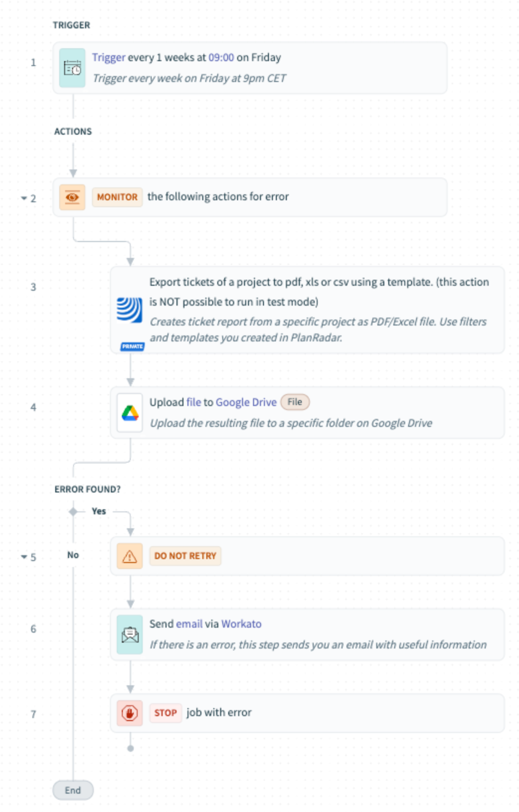519x812 pixels.
Task: Open the Google Drive link in step 4
Action: [x=246, y=402]
